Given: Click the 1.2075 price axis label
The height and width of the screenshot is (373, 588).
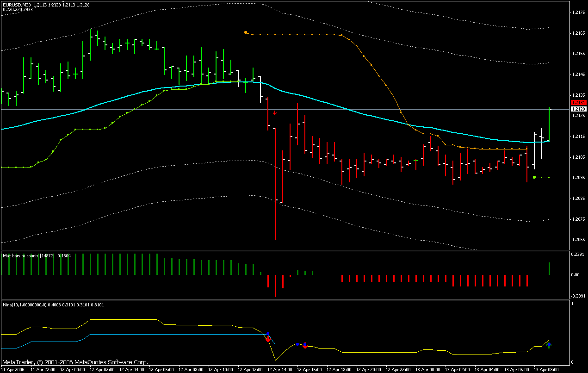Looking at the screenshot, I should tap(578, 219).
